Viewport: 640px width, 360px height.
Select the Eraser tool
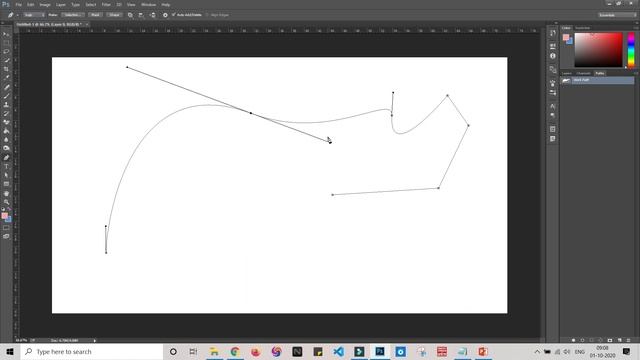[x=6, y=122]
